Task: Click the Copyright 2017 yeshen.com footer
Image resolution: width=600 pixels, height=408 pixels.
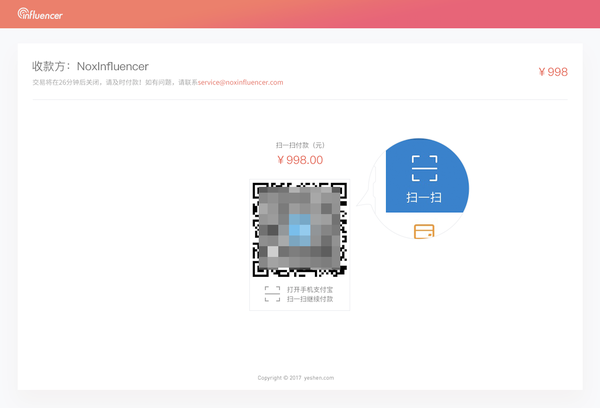Action: tap(296, 378)
